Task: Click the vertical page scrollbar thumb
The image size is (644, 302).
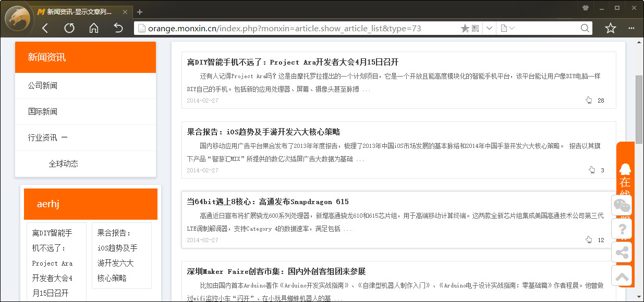Action: coord(639,109)
